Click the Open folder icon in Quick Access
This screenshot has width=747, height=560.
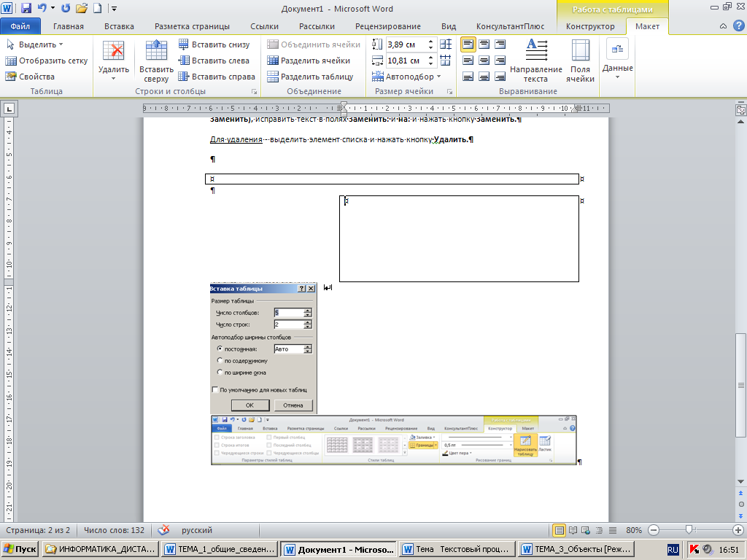tap(82, 8)
